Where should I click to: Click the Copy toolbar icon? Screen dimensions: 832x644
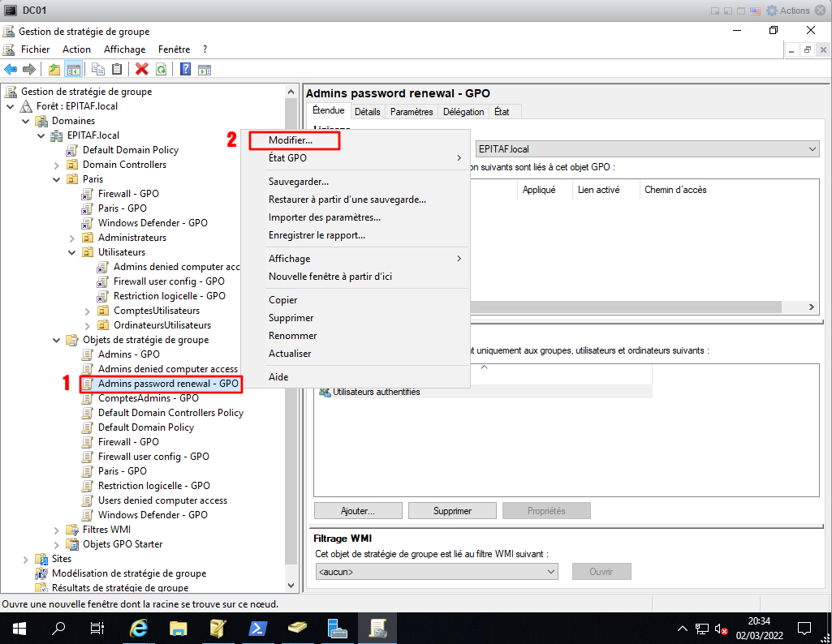pyautogui.click(x=98, y=70)
